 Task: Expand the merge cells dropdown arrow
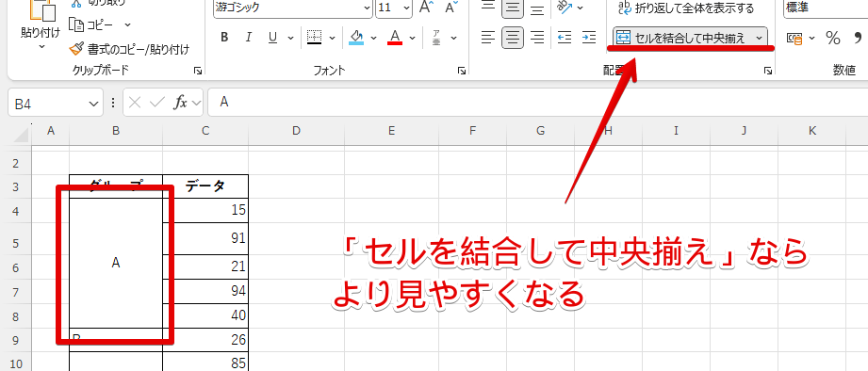tap(760, 38)
